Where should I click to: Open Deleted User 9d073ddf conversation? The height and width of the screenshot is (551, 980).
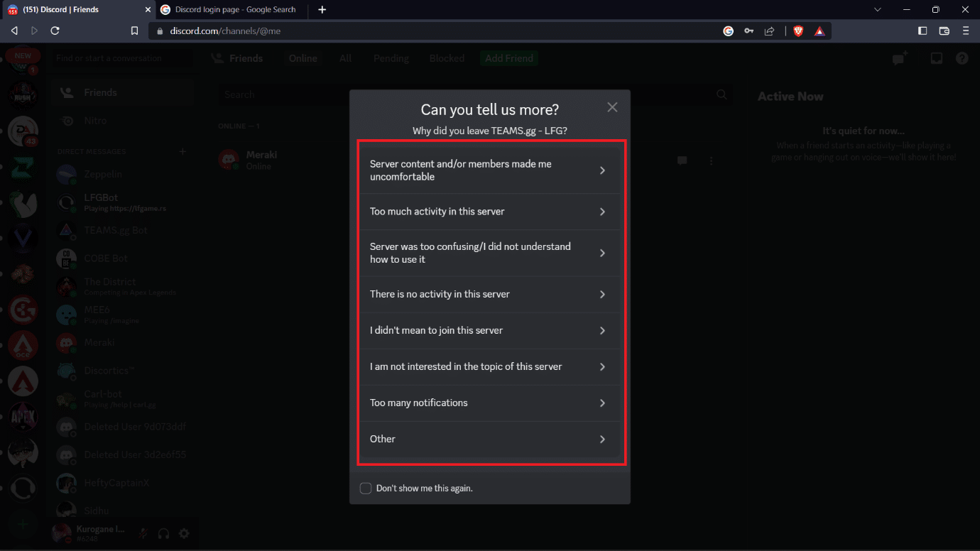(122, 427)
